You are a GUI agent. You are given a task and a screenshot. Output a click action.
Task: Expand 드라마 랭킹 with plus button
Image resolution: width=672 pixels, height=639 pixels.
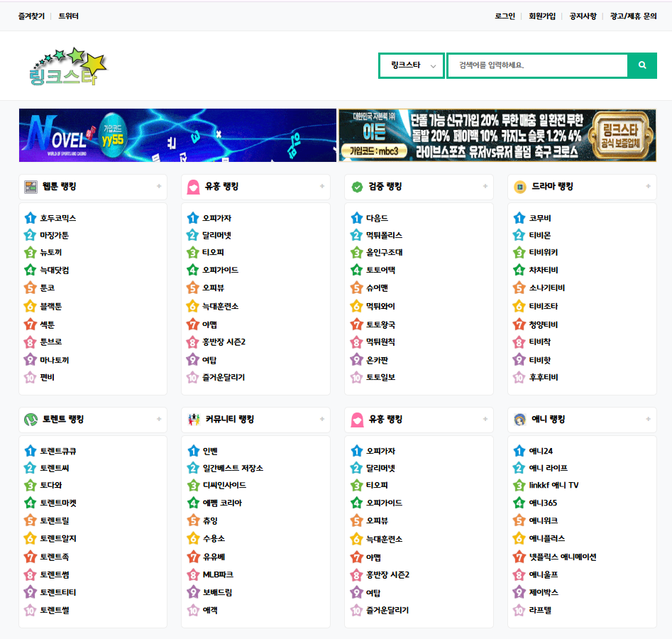(x=648, y=187)
